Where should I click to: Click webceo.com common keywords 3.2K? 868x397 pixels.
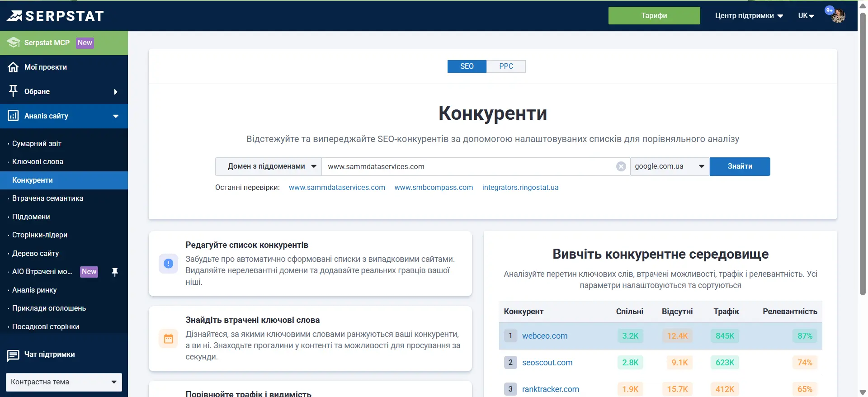[x=630, y=336]
